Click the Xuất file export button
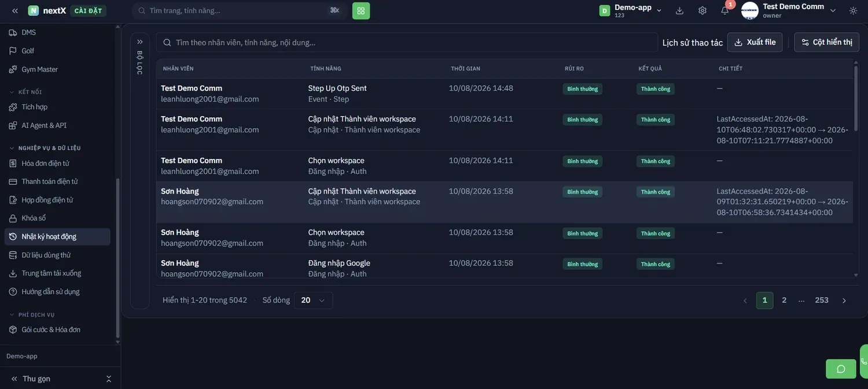Screen dimensions: 868x389 click(x=755, y=42)
